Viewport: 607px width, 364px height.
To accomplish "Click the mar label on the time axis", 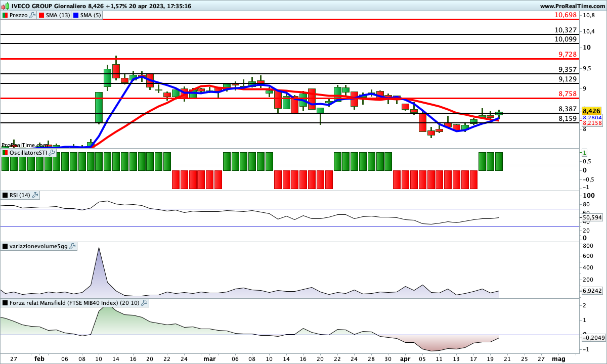I will coord(209,358).
